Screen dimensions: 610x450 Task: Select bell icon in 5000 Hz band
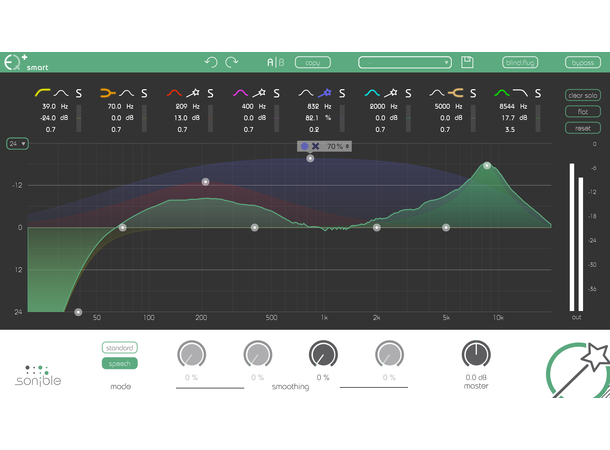point(437,93)
